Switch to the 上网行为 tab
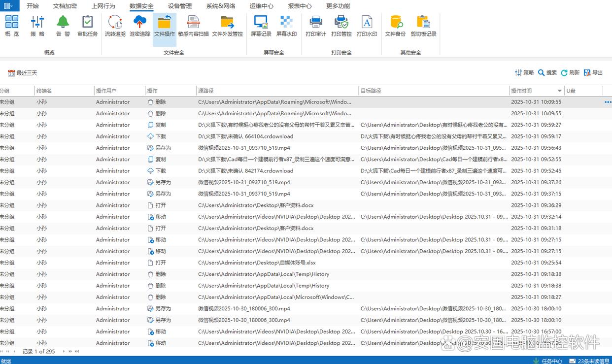This screenshot has height=364, width=612. click(103, 6)
